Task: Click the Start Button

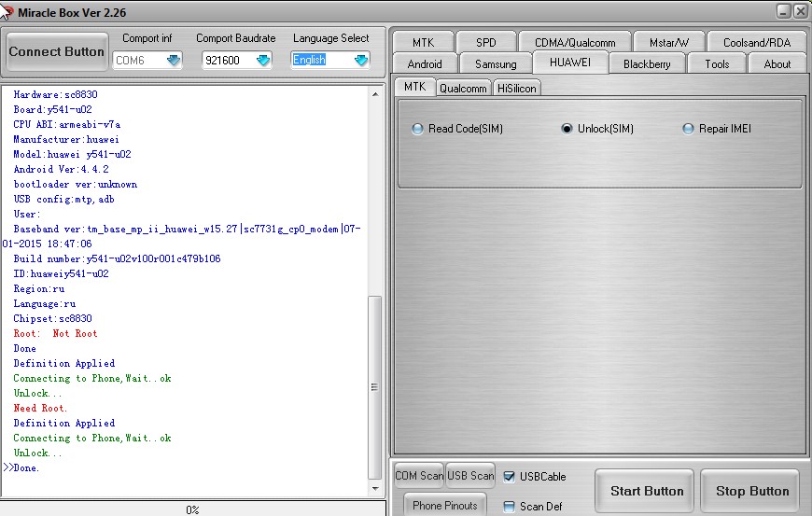Action: tap(646, 491)
